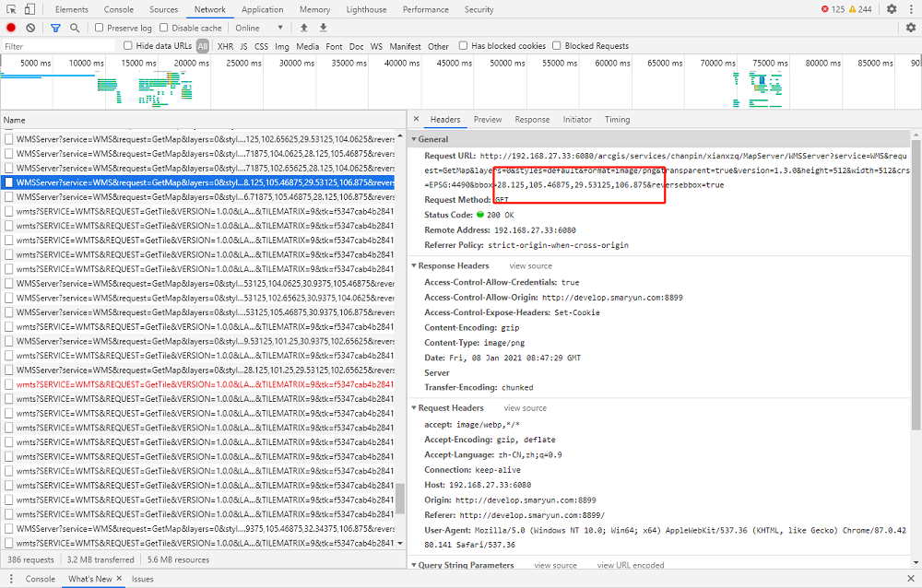
Task: Open the Lighthouse panel
Action: click(x=366, y=9)
